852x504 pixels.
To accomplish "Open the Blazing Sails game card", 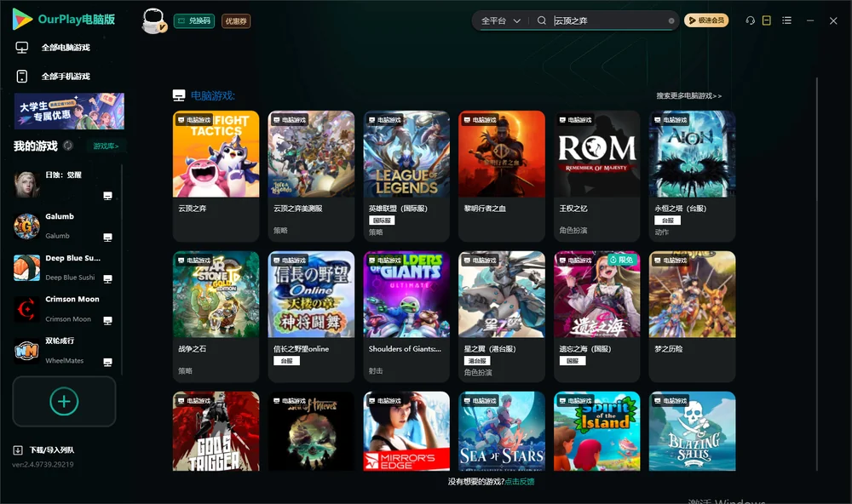I will pyautogui.click(x=692, y=432).
